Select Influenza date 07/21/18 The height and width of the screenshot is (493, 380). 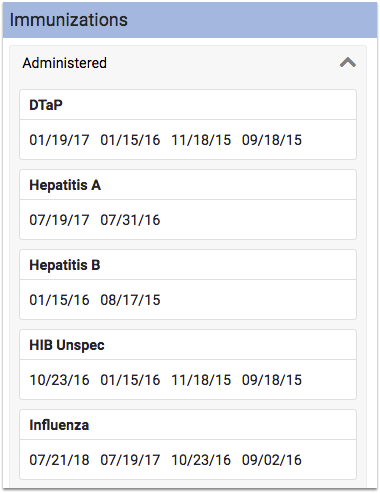(x=59, y=460)
